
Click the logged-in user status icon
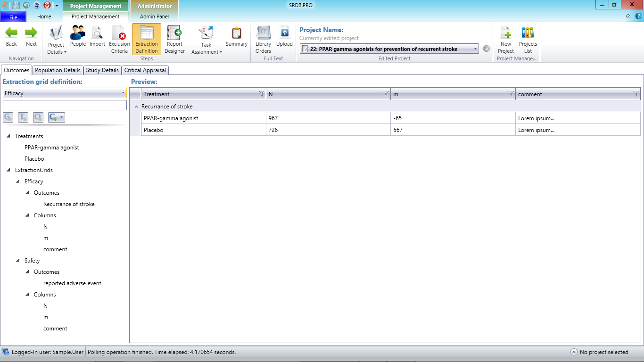5,352
